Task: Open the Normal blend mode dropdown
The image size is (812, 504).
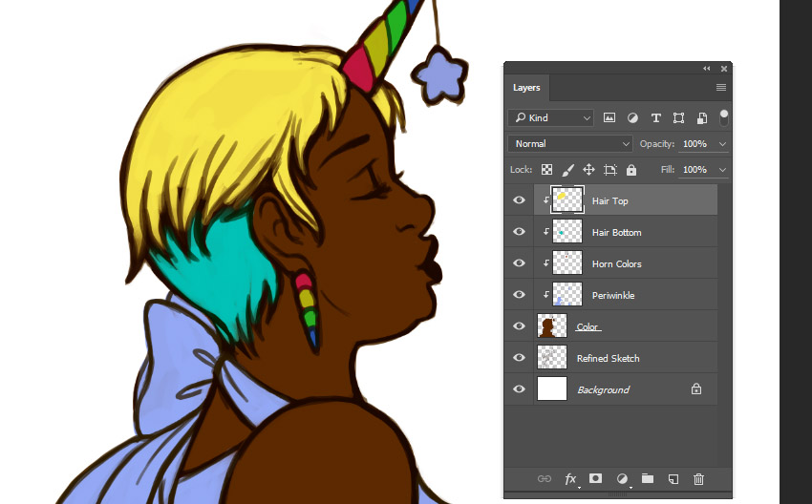Action: [x=570, y=144]
